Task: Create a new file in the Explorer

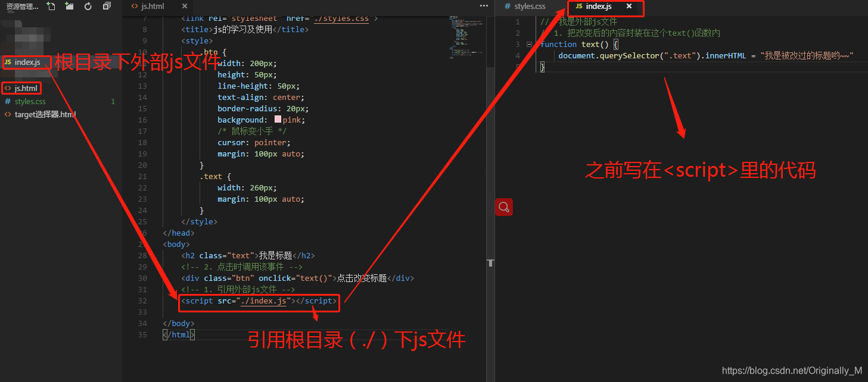Action: (x=50, y=6)
